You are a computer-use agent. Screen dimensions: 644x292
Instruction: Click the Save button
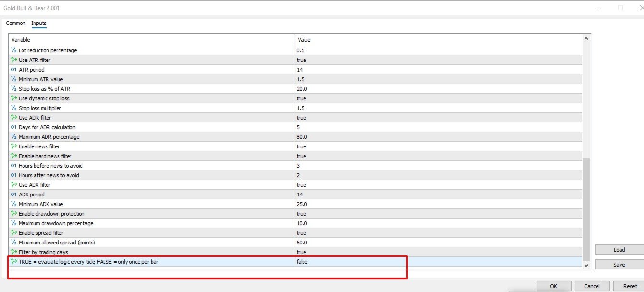point(619,265)
